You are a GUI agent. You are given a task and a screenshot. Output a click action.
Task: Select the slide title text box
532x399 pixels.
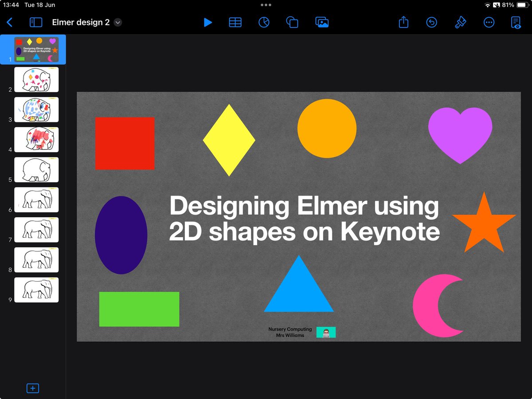tap(305, 219)
